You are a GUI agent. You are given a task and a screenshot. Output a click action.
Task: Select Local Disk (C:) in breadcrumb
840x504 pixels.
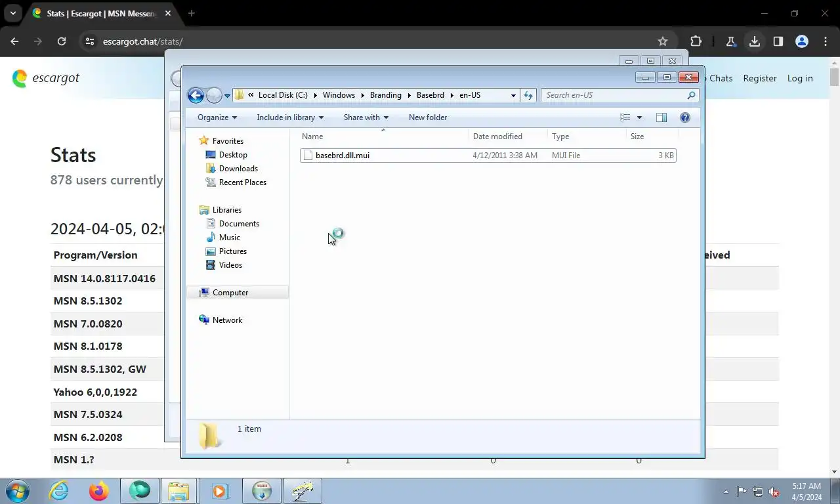coord(283,95)
